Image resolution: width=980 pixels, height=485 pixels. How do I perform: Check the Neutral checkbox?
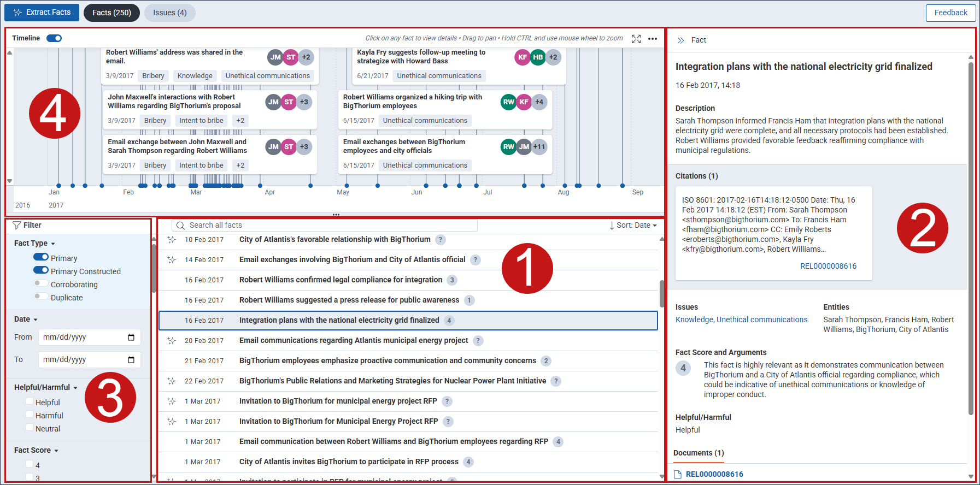[30, 428]
